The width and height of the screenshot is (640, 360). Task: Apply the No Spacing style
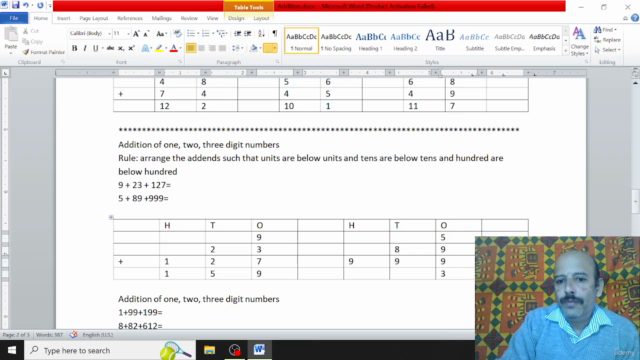(x=336, y=41)
